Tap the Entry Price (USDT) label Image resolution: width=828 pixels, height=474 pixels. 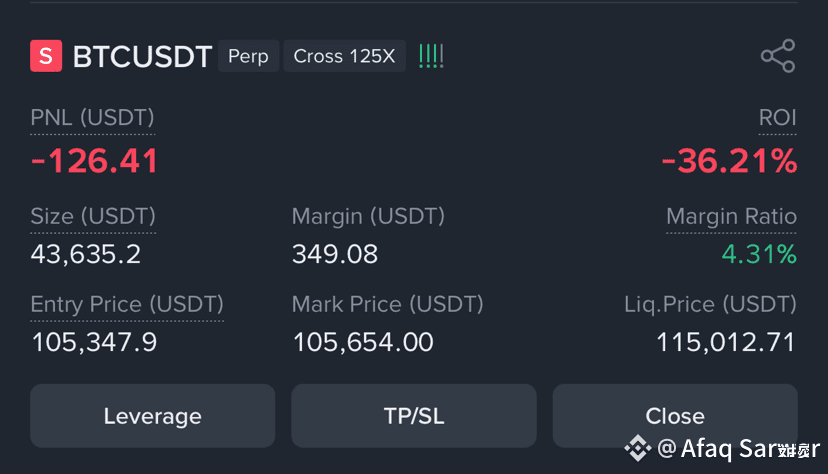(x=127, y=305)
